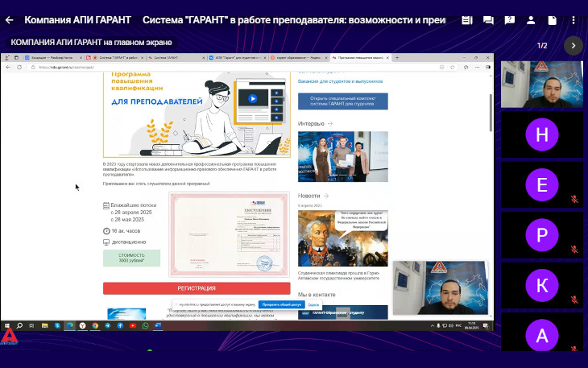Open YouTube icon on the taskbar
Screen dimensions: 588x368
(x=133, y=325)
